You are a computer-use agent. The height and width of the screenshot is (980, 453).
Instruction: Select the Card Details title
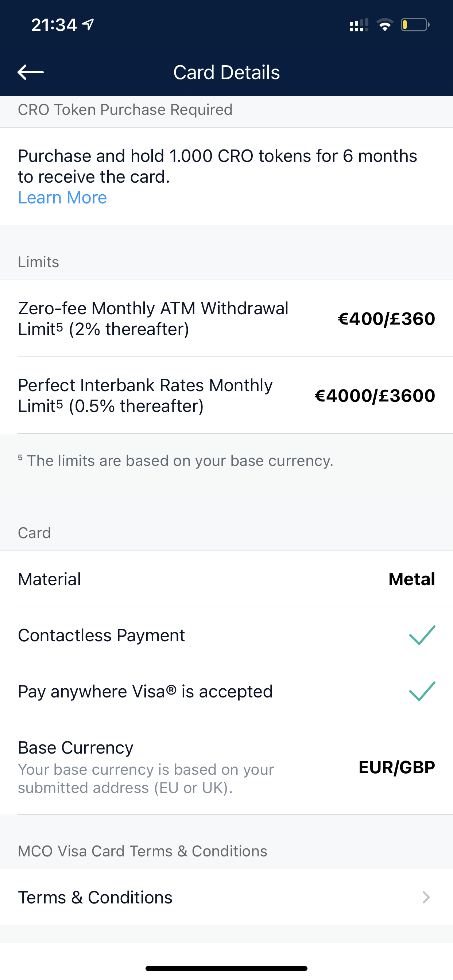pyautogui.click(x=226, y=72)
